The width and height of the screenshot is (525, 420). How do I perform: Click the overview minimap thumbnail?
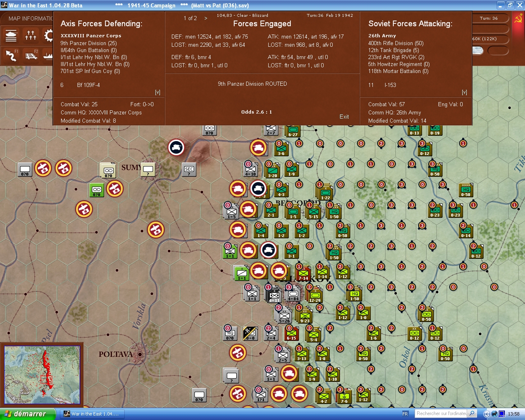pos(42,375)
